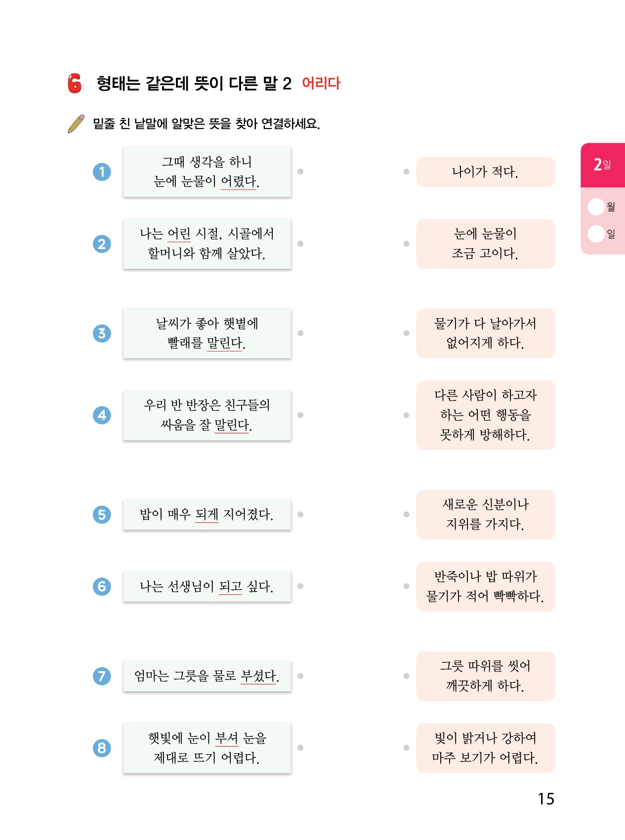Select the dot right of sentence 1
Viewport: 625px width, 840px height.
tap(300, 171)
